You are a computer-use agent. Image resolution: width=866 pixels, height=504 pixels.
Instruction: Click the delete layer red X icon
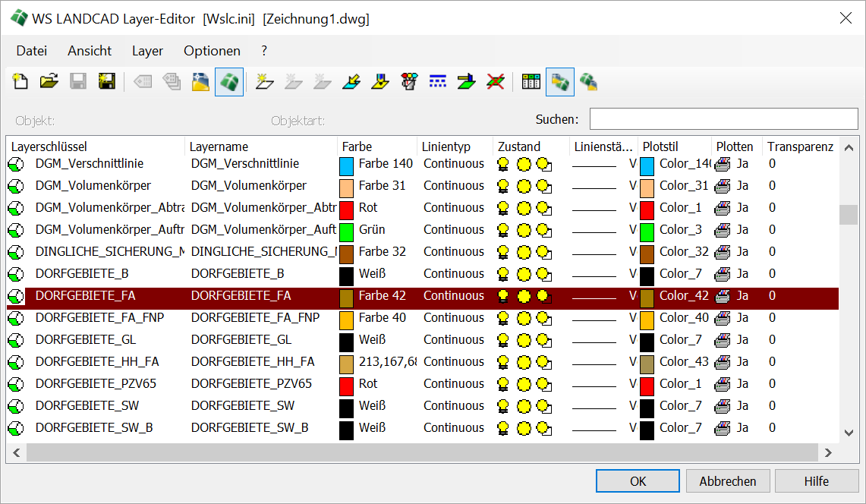(x=496, y=82)
